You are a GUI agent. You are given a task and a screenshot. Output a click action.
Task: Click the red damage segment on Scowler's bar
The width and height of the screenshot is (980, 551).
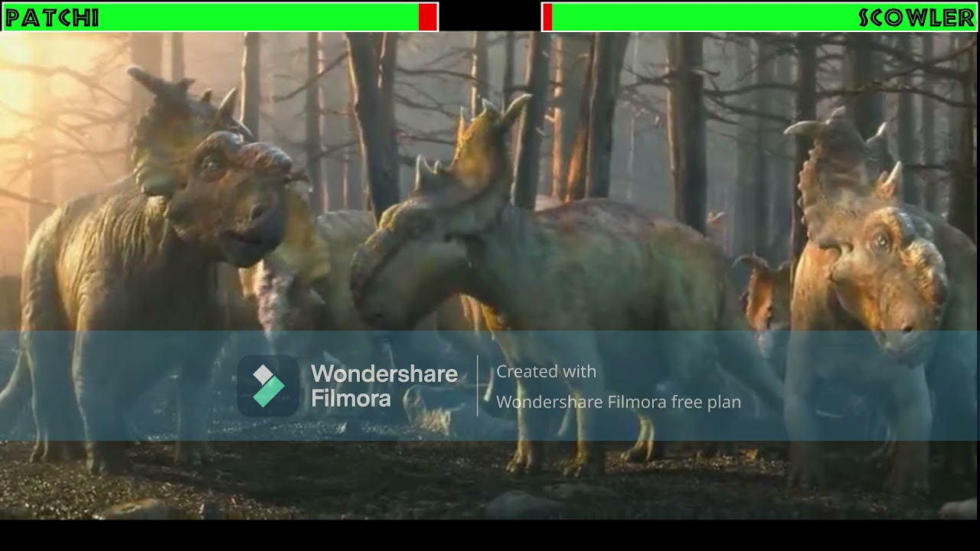click(547, 17)
